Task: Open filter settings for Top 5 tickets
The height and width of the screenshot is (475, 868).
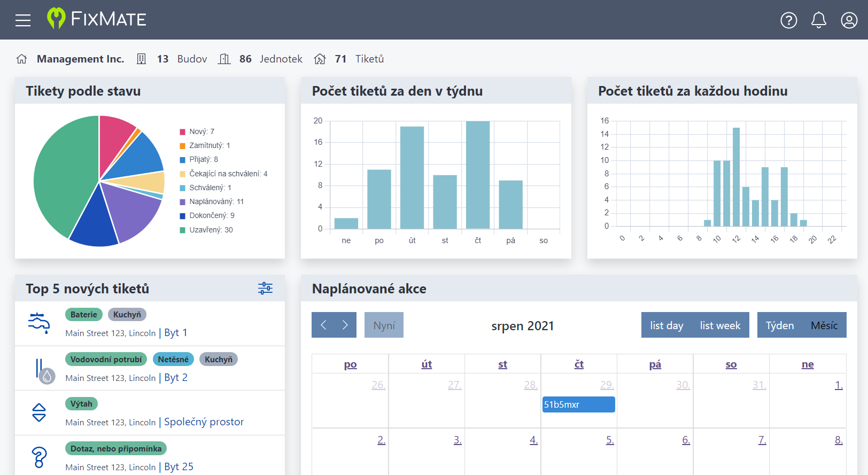Action: click(265, 289)
